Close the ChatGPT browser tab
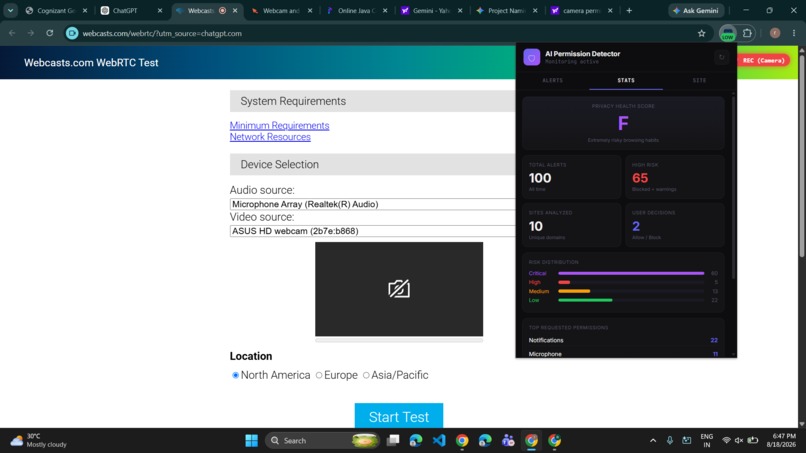 click(160, 10)
